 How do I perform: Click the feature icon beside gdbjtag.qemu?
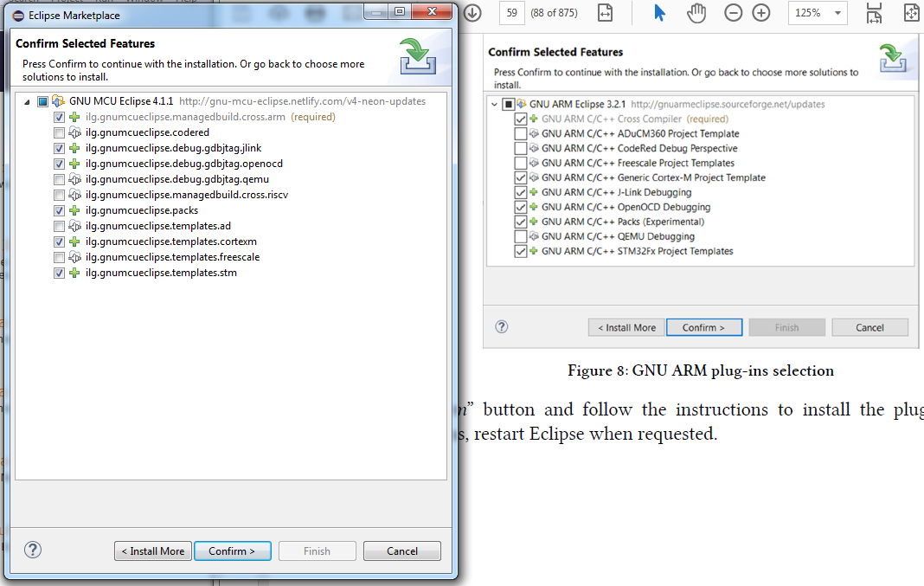75,179
